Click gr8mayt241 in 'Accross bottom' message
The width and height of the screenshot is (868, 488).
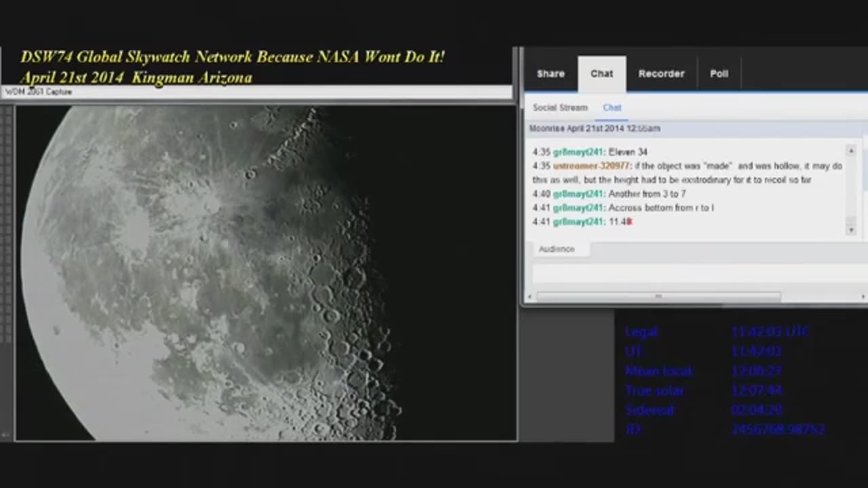click(x=578, y=208)
